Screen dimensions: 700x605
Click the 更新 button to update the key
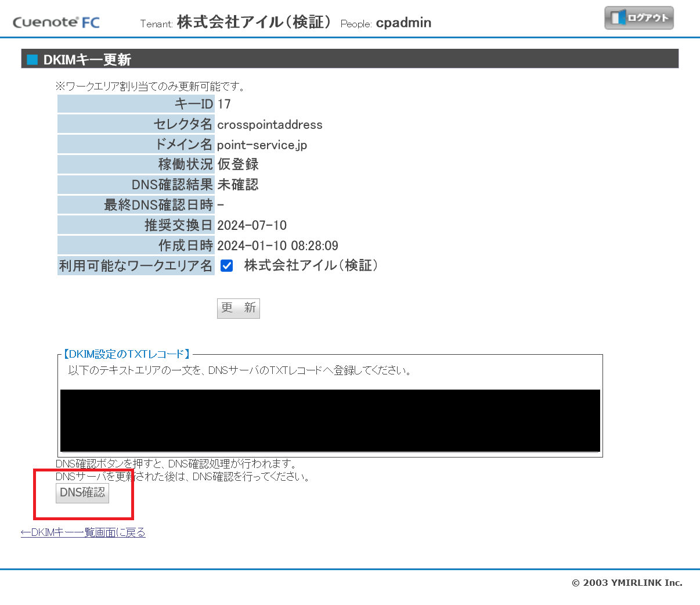pos(238,308)
